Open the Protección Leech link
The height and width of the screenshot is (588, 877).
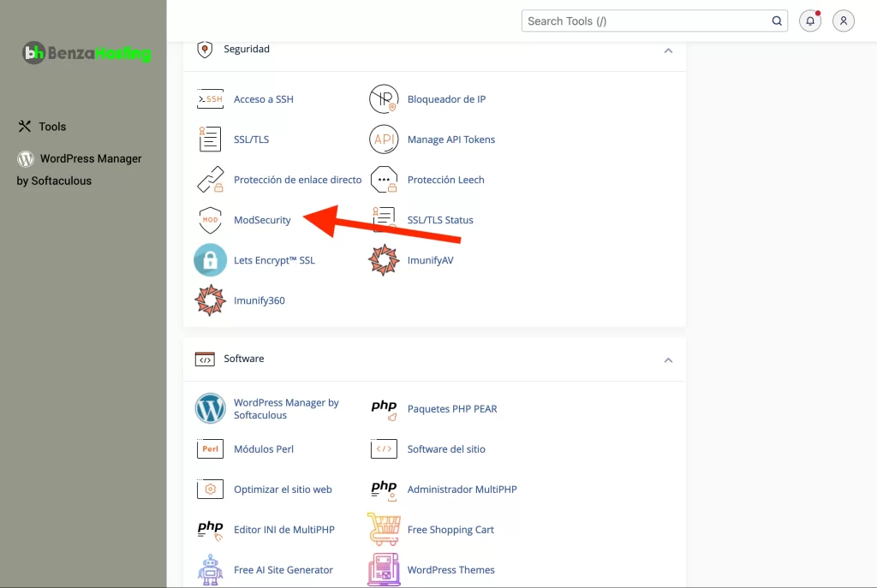click(x=445, y=180)
